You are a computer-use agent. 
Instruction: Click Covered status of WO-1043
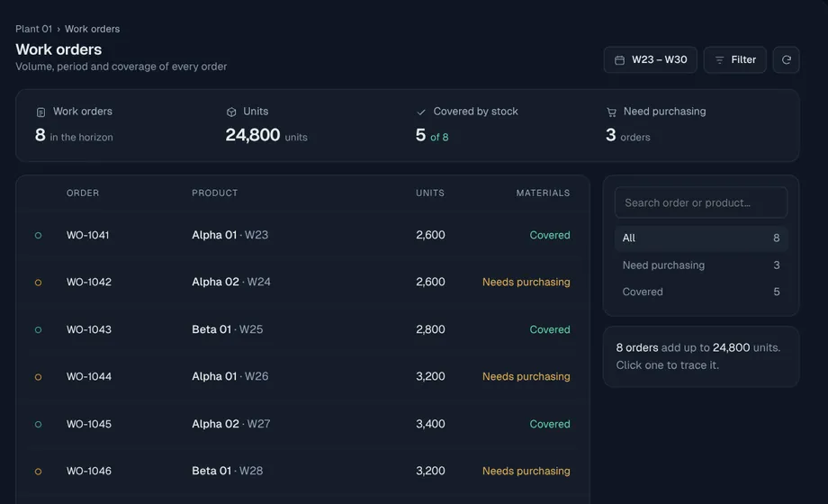(x=550, y=329)
